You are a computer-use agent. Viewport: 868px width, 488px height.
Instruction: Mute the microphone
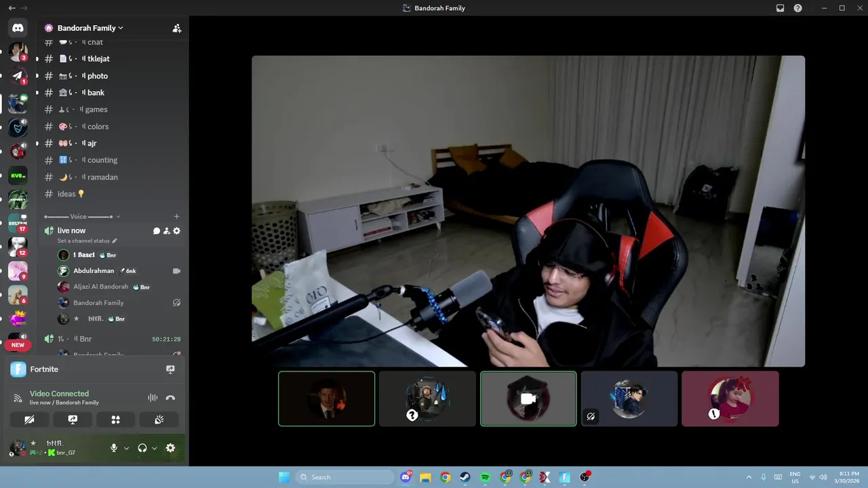point(114,448)
